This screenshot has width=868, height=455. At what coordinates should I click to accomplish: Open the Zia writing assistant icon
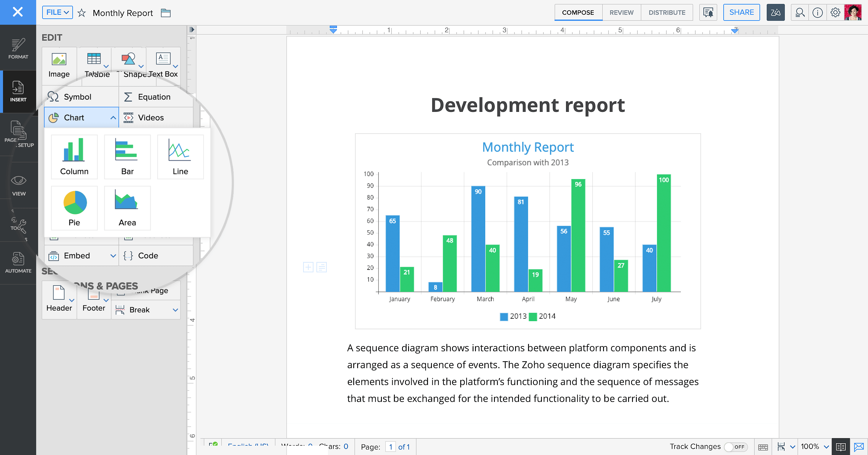(x=775, y=12)
